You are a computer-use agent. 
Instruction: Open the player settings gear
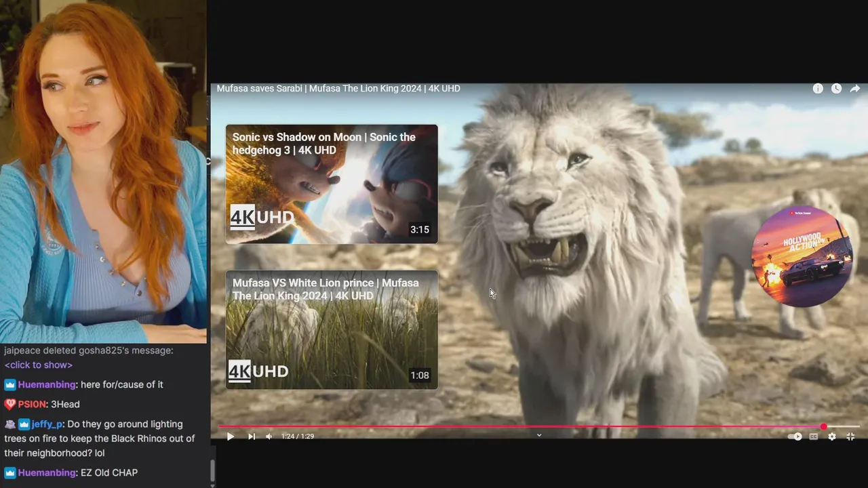tap(832, 436)
